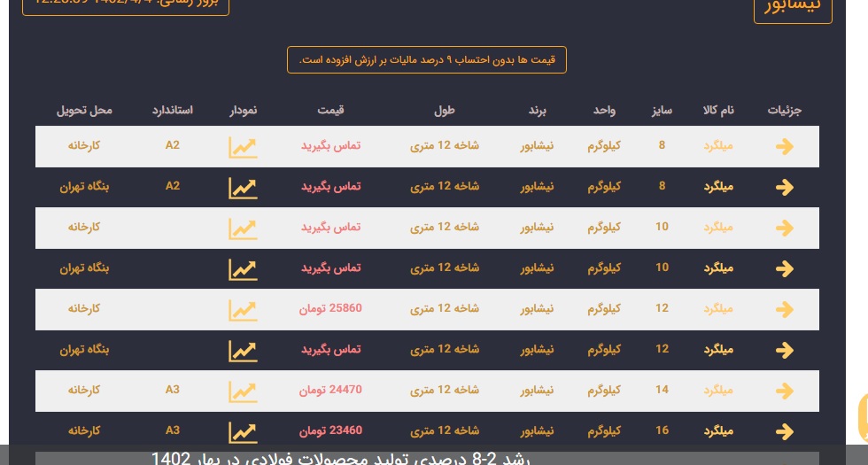868x465 pixels.
Task: Click the 'قیمت' column header
Action: coord(331,111)
